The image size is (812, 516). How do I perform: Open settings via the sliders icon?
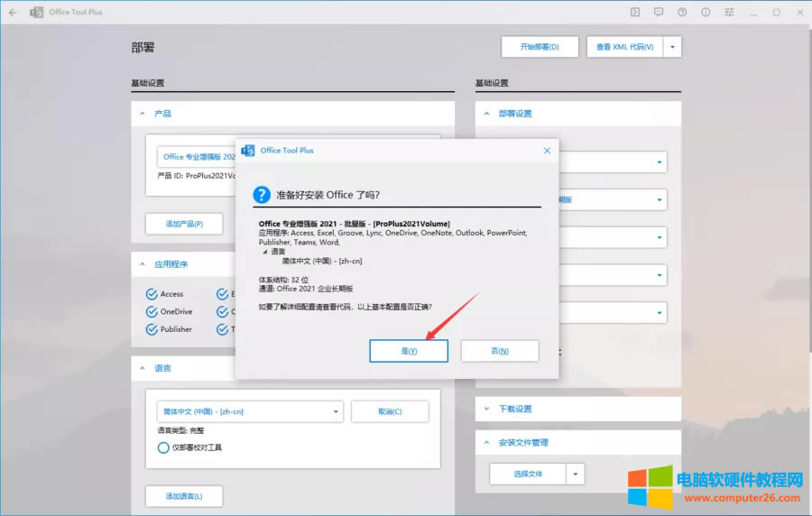pos(729,13)
